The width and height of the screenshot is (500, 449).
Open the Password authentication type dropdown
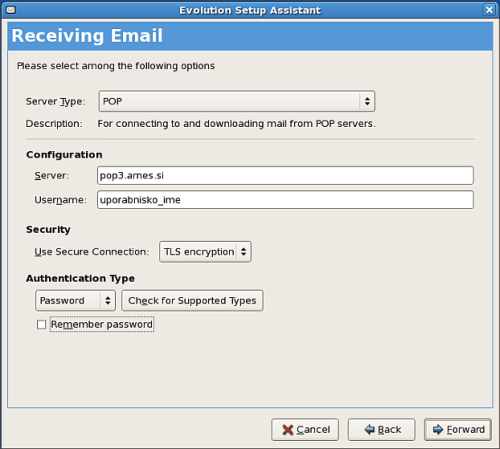point(75,300)
